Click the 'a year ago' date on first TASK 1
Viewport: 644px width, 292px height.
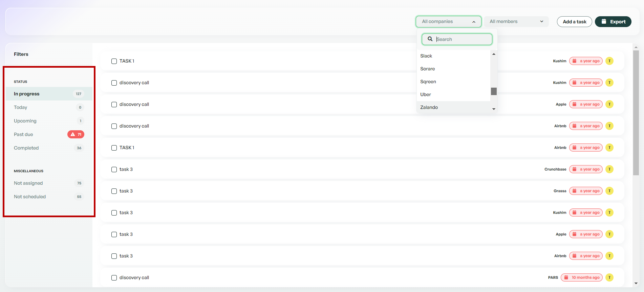pos(586,61)
